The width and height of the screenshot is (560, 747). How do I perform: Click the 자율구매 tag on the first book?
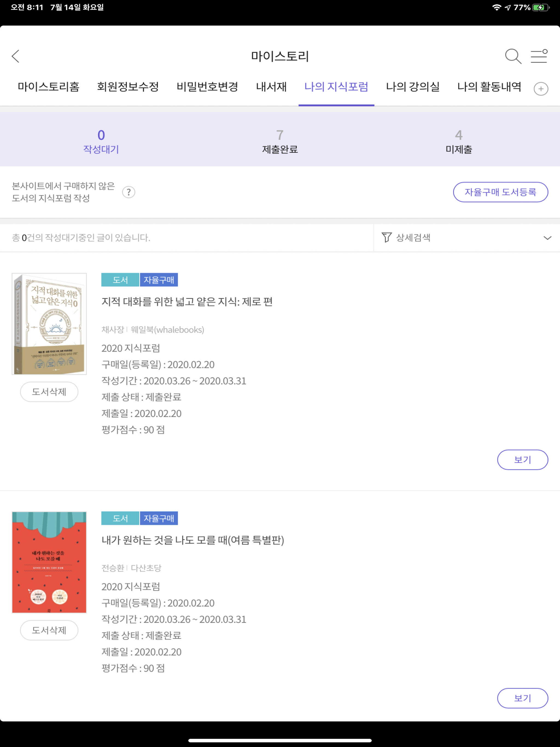pos(159,280)
